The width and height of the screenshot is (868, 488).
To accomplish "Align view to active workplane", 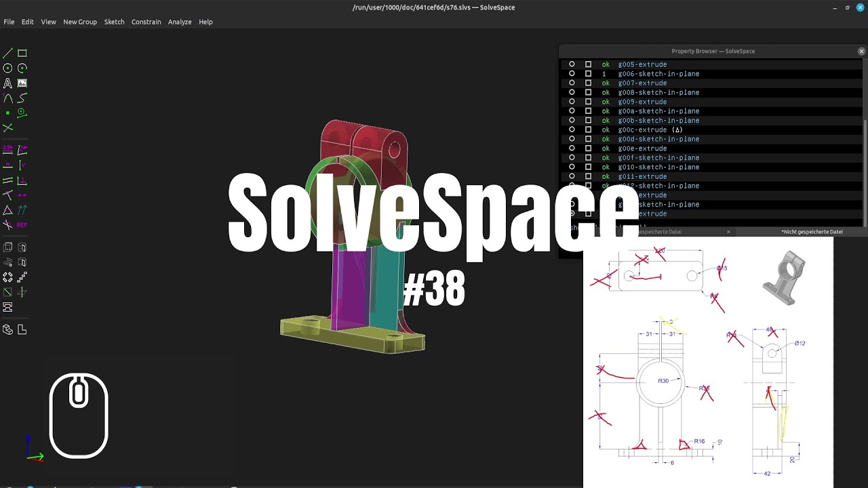I will pos(22,329).
